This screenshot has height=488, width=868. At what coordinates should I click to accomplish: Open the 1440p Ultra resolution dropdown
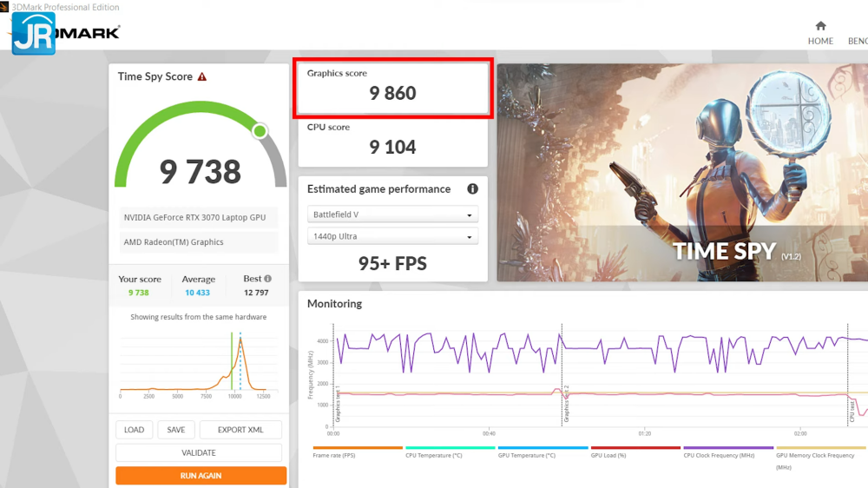click(x=392, y=236)
